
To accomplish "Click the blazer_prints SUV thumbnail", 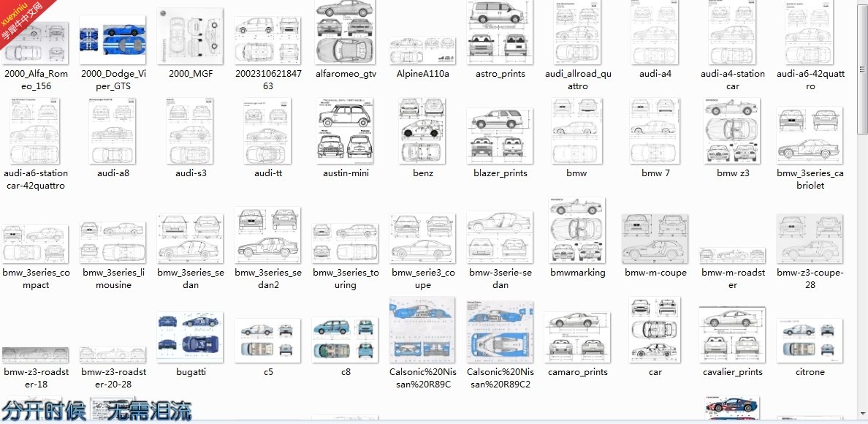I will (x=500, y=136).
